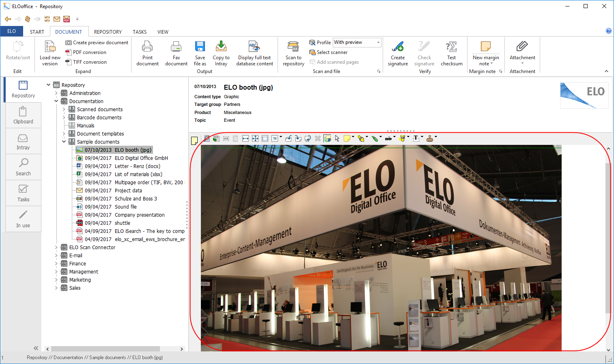Click the Create signature icon
Screen dimensions: 614x364
pos(398,47)
